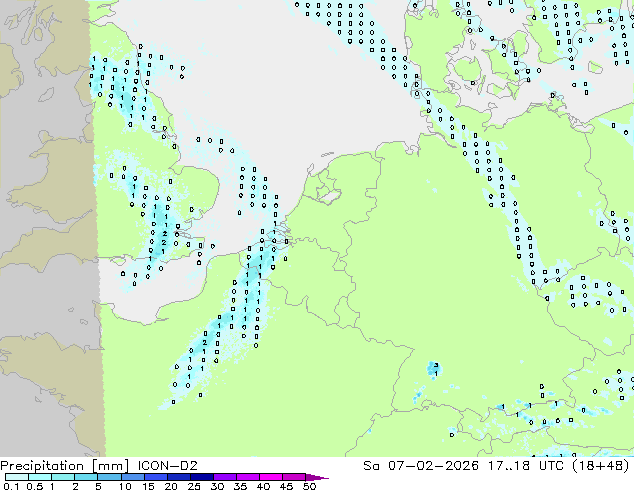
Task: Click the "17..18 UTC" time text
Action: [526, 466]
